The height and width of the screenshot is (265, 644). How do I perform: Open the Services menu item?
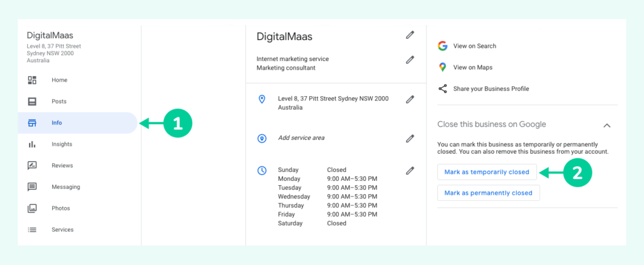77,230
